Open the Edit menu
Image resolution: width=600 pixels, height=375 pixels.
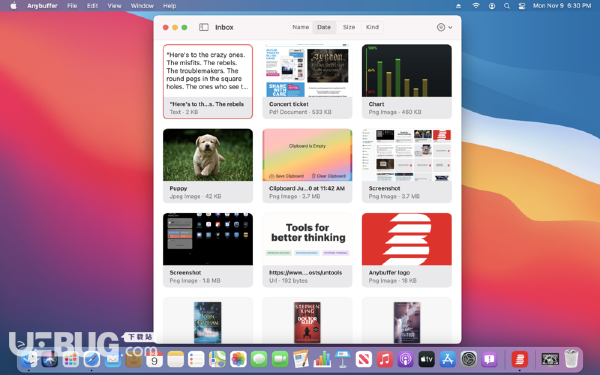coord(92,6)
